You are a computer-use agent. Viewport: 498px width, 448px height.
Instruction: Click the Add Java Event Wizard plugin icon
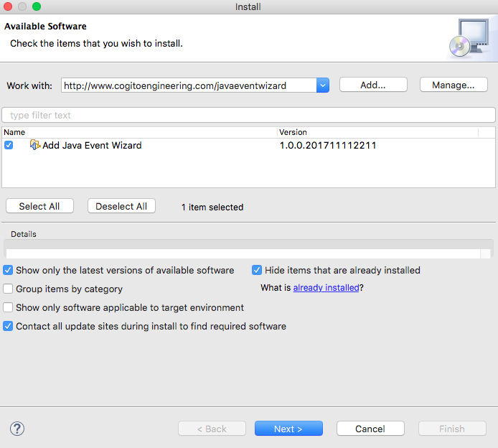[x=35, y=145]
